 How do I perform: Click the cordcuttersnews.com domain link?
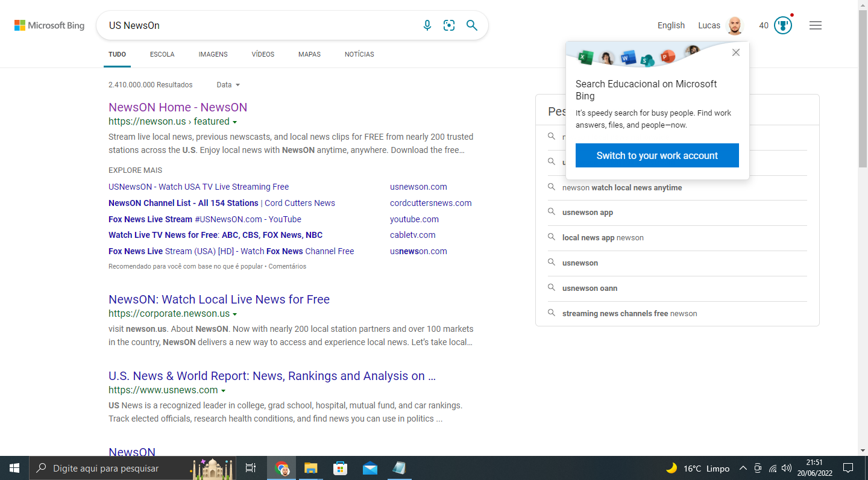click(x=431, y=203)
